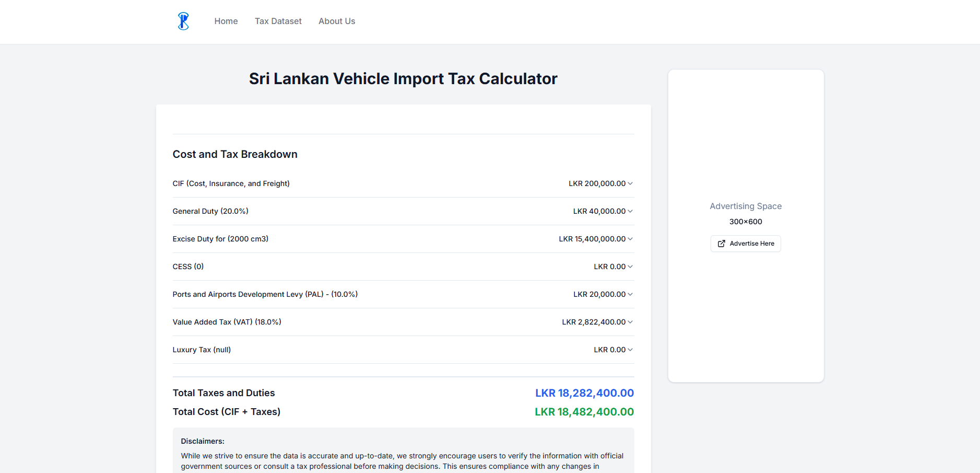The width and height of the screenshot is (980, 473).
Task: Navigate to About Us
Action: pyautogui.click(x=337, y=21)
